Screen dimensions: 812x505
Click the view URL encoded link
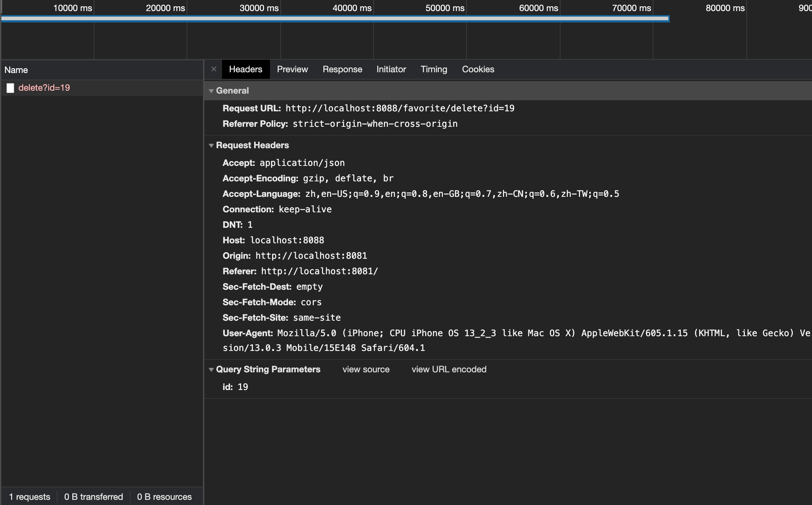[449, 369]
